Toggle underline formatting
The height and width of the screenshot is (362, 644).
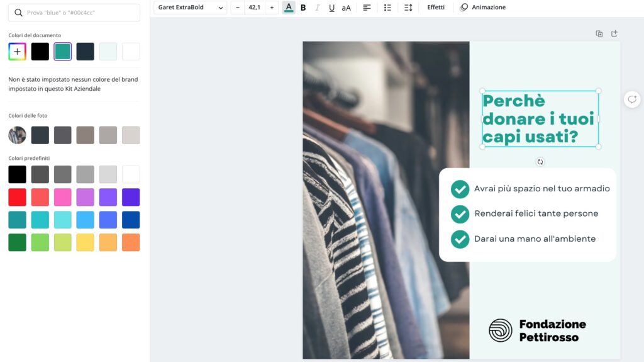(x=331, y=8)
